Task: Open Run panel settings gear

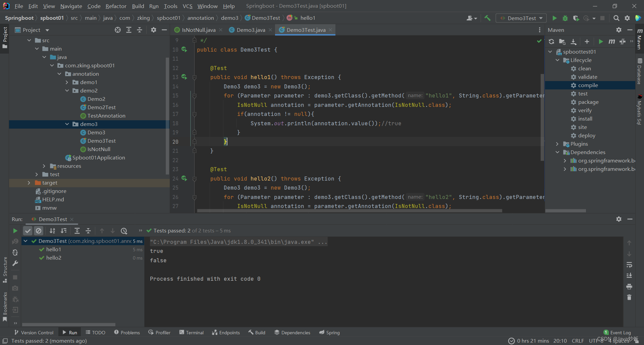Action: click(619, 219)
